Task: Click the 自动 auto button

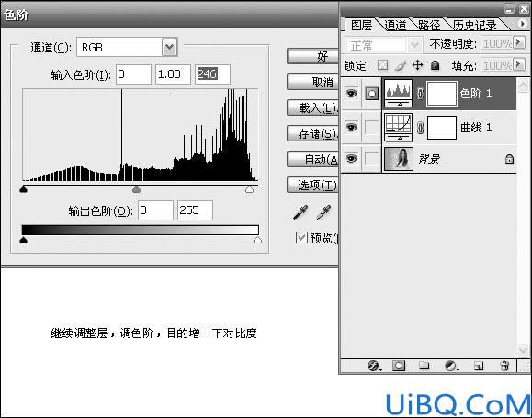Action: (312, 159)
